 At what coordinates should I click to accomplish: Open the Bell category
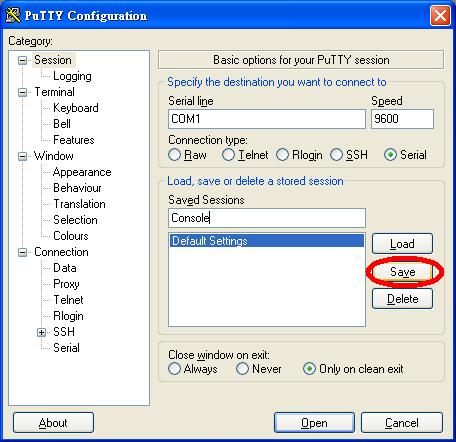click(62, 124)
